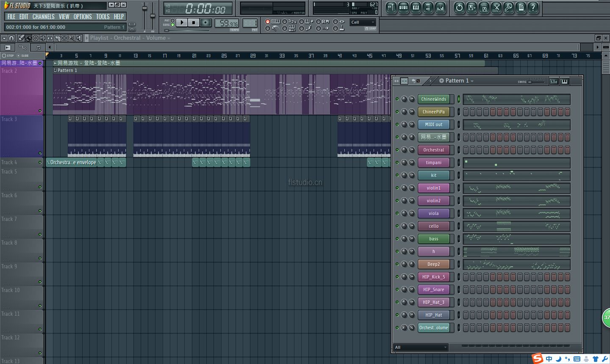The height and width of the screenshot is (364, 610).
Task: Open the VIEW menu
Action: (64, 17)
